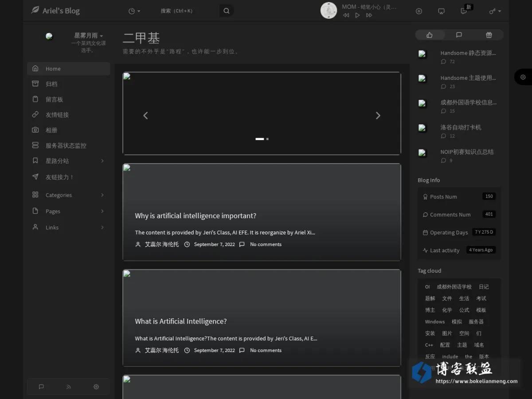Click the 域名 tag
Image resolution: width=532 pixels, height=399 pixels.
(479, 345)
